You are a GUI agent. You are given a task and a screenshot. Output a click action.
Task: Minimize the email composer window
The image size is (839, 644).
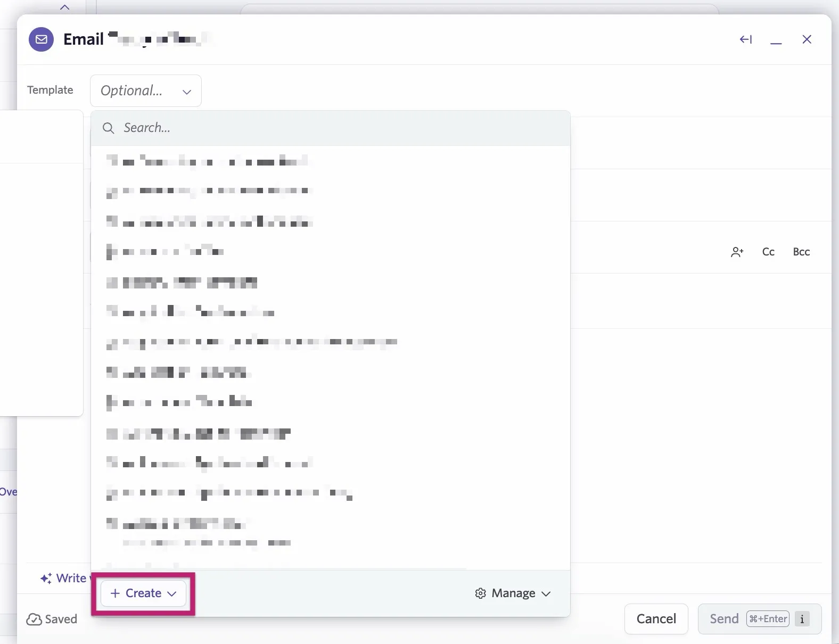[776, 40]
